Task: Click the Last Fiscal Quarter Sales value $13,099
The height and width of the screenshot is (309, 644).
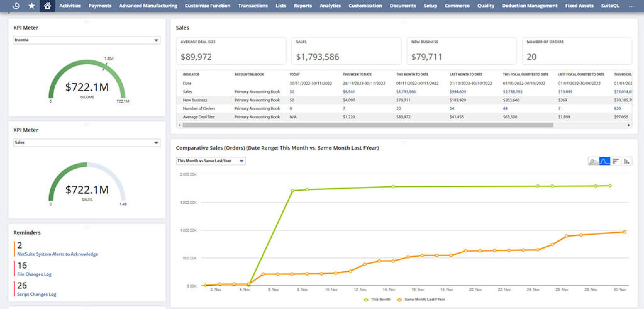Action: [565, 92]
